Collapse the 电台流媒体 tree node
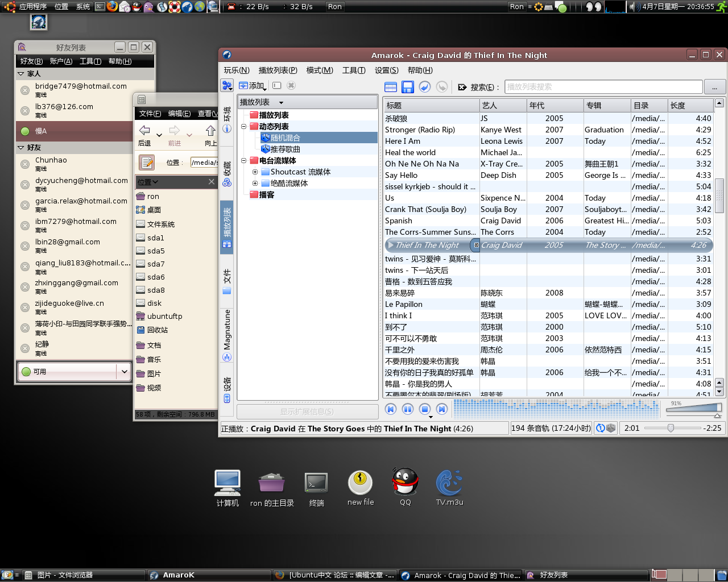 244,160
